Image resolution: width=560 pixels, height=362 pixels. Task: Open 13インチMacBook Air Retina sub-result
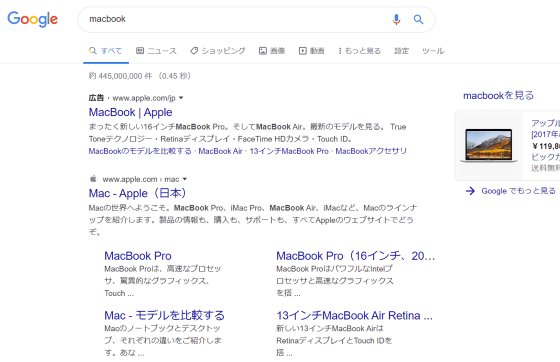pos(354,315)
